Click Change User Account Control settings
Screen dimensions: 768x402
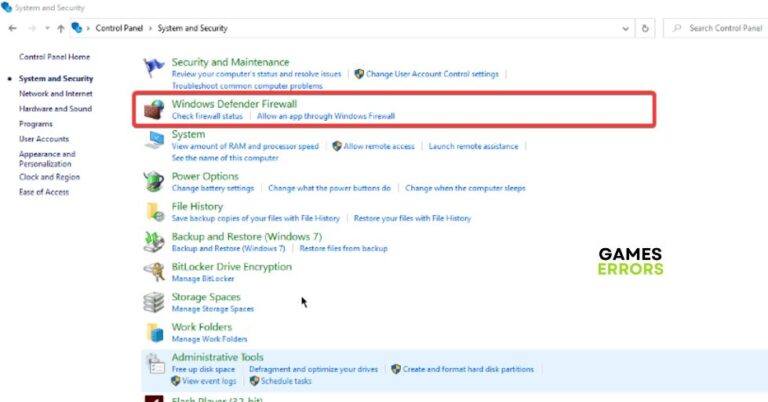pos(432,74)
